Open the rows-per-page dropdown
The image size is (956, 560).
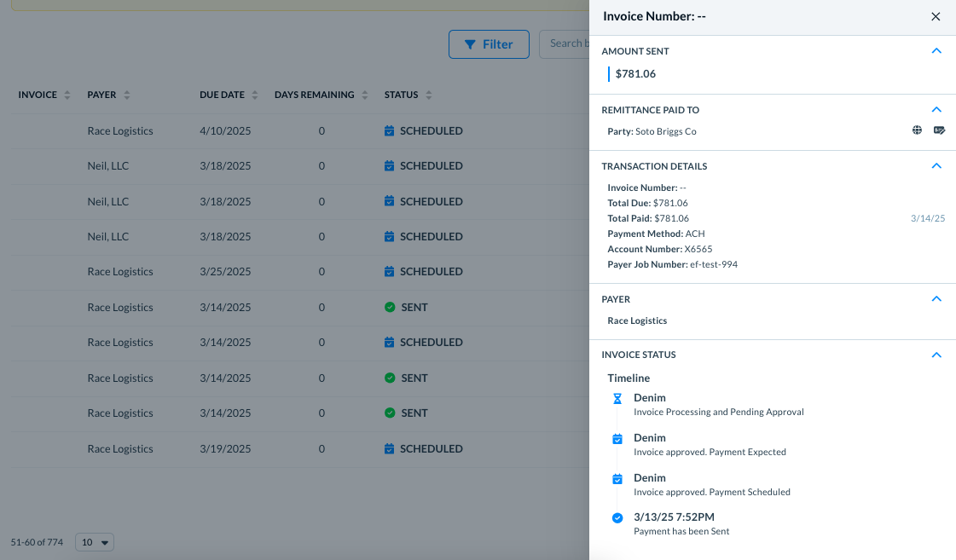[95, 542]
